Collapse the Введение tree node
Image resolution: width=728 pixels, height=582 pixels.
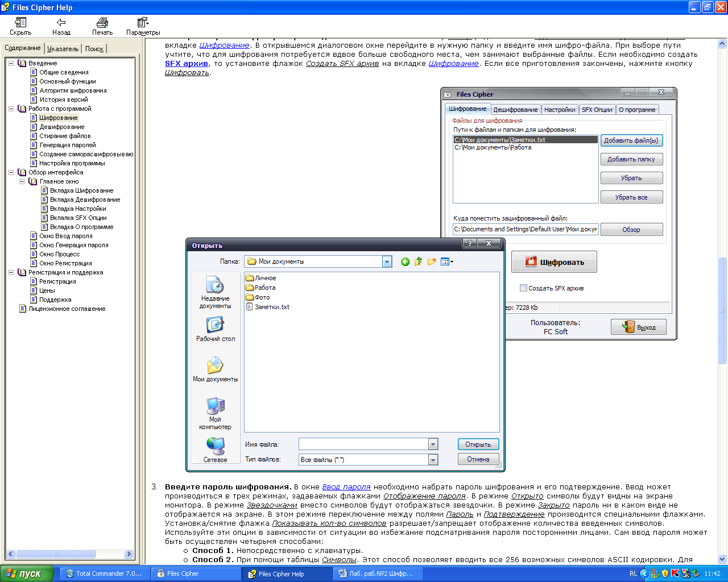[x=11, y=63]
